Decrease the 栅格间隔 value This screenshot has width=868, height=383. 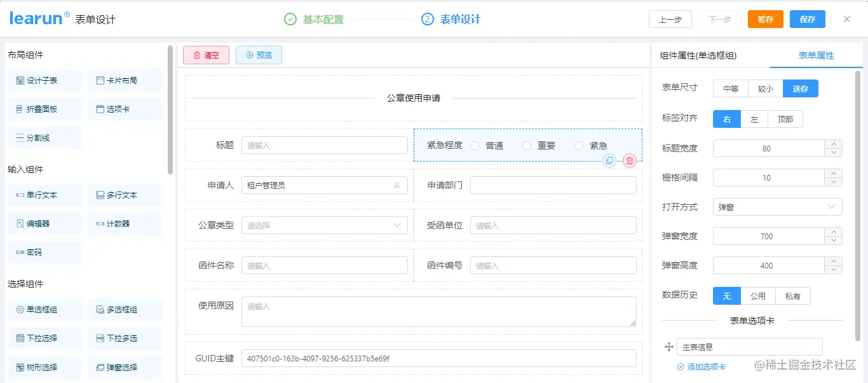pos(833,182)
